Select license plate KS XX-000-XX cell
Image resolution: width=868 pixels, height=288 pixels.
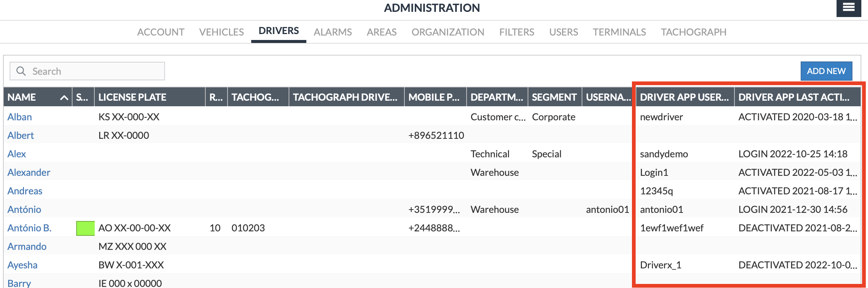[x=129, y=117]
